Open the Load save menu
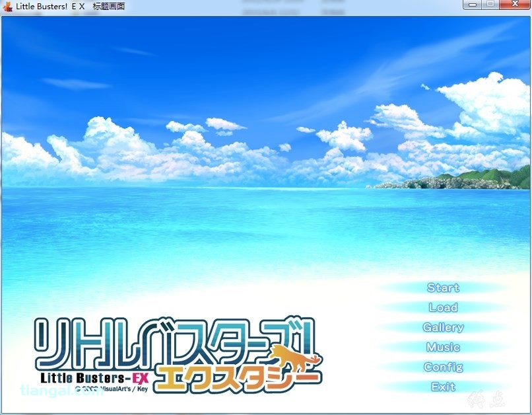532x415 pixels. pos(443,307)
